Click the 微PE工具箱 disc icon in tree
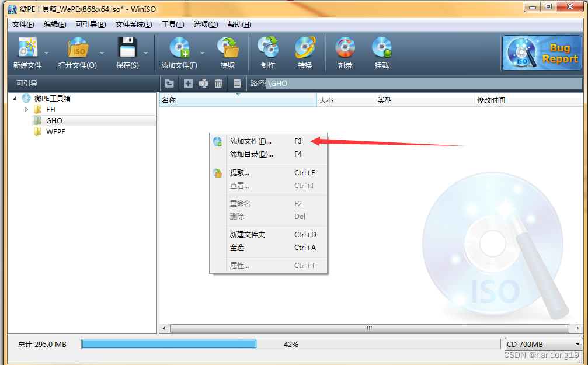The width and height of the screenshot is (588, 365). tap(26, 98)
